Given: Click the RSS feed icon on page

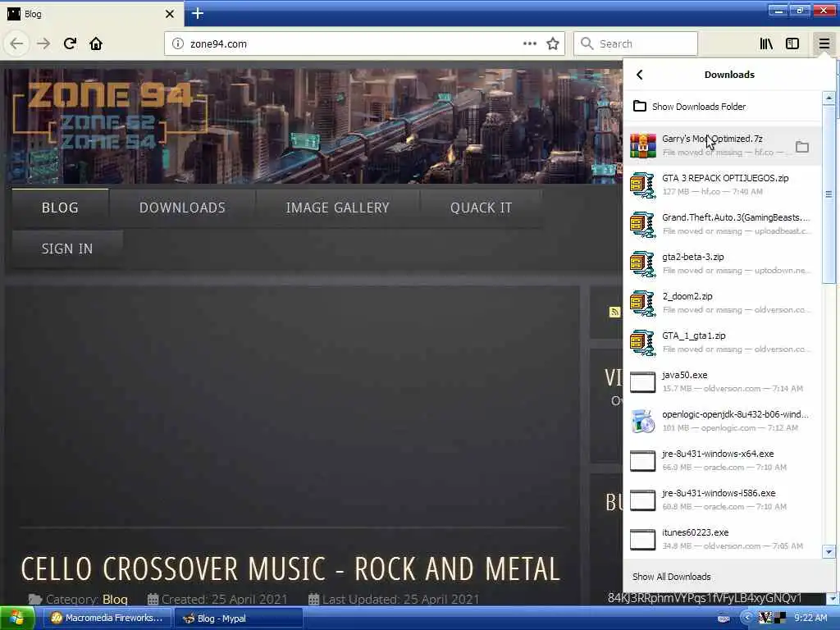Looking at the screenshot, I should (x=614, y=312).
